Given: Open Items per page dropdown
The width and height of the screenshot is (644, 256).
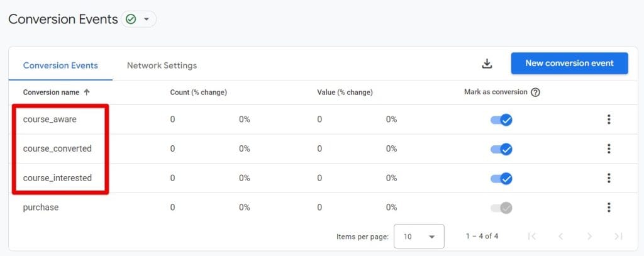Looking at the screenshot, I should (419, 237).
